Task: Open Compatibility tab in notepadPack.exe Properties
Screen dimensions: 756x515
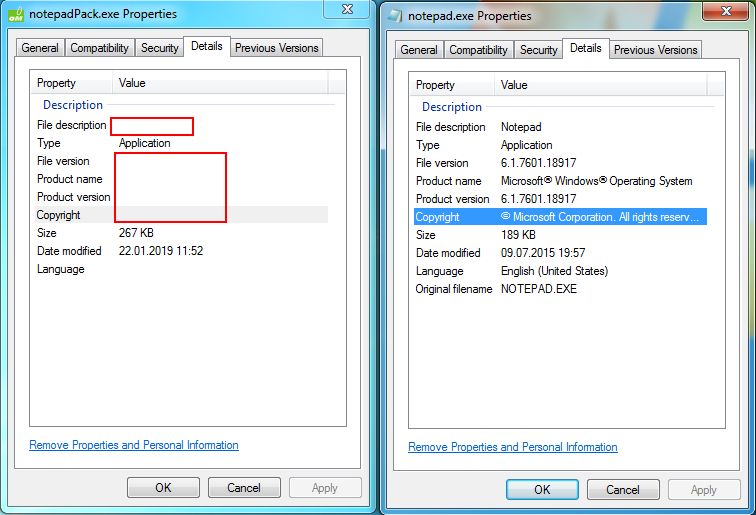Action: click(99, 48)
